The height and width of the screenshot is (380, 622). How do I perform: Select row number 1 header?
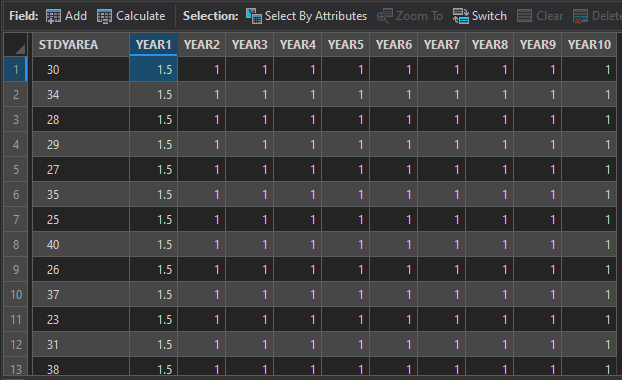point(15,69)
